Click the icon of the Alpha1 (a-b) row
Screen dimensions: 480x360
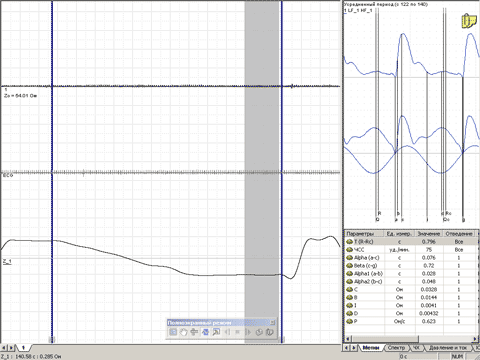point(349,274)
